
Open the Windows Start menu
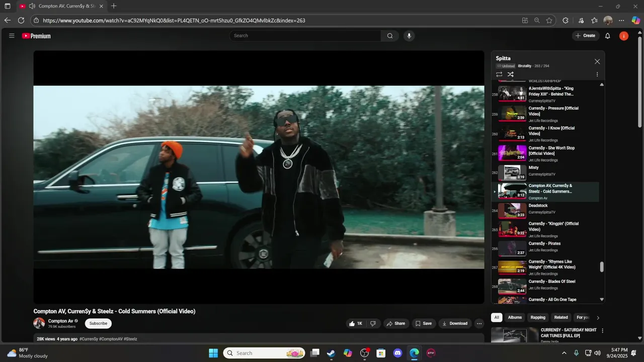(x=213, y=353)
